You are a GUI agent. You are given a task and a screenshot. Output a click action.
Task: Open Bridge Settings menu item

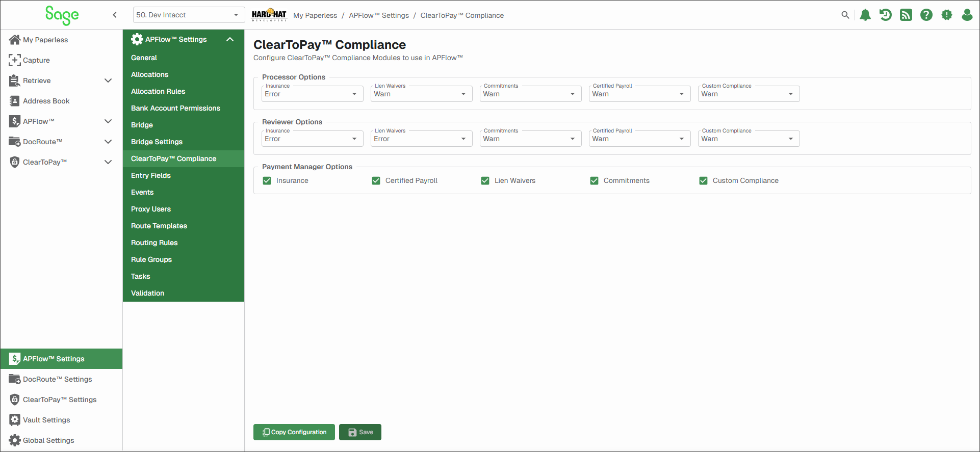pyautogui.click(x=184, y=142)
